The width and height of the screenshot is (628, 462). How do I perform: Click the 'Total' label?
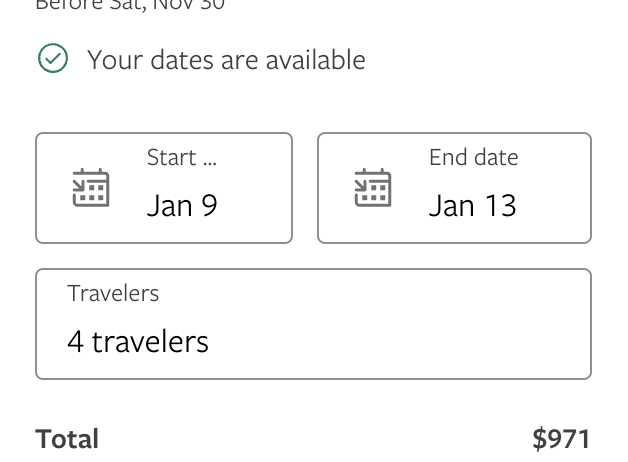click(67, 439)
